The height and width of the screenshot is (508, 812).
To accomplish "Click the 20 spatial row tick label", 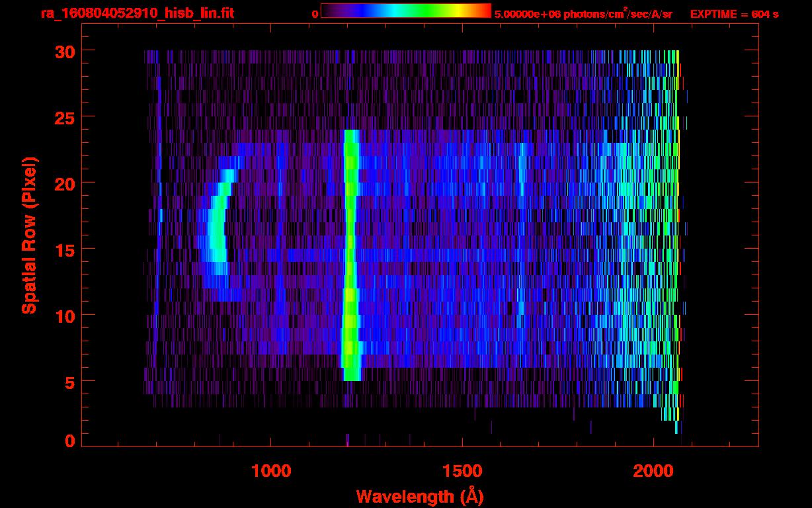I will click(65, 183).
